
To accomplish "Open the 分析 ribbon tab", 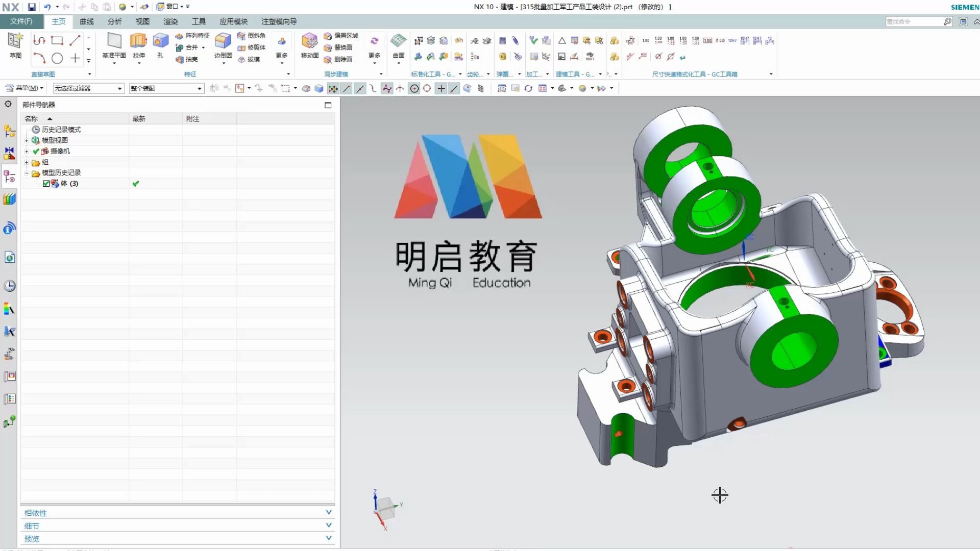I will tap(114, 21).
